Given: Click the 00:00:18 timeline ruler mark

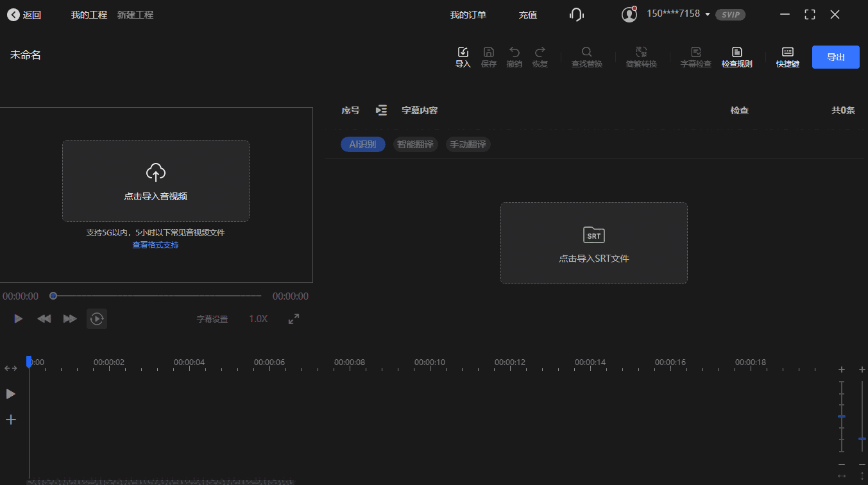Looking at the screenshot, I should pyautogui.click(x=751, y=362).
